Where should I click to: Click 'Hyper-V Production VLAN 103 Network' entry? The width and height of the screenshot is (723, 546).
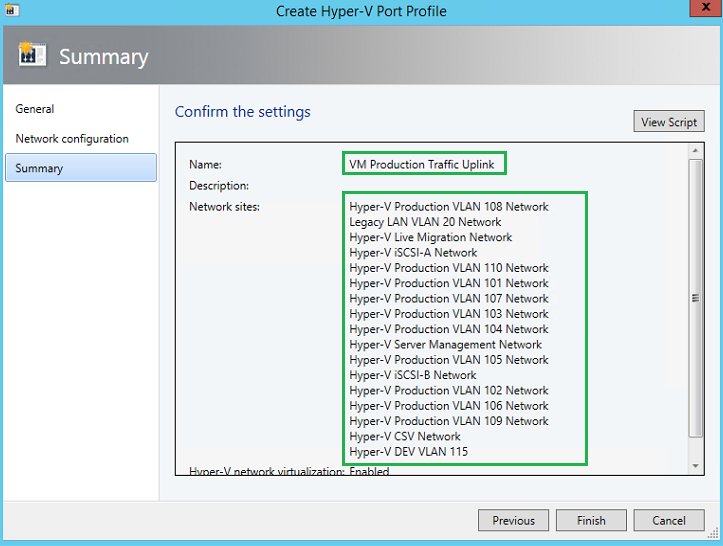pyautogui.click(x=449, y=314)
